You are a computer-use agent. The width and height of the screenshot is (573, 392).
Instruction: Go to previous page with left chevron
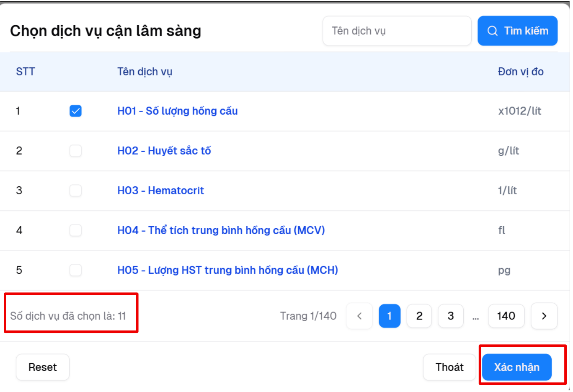coord(359,316)
